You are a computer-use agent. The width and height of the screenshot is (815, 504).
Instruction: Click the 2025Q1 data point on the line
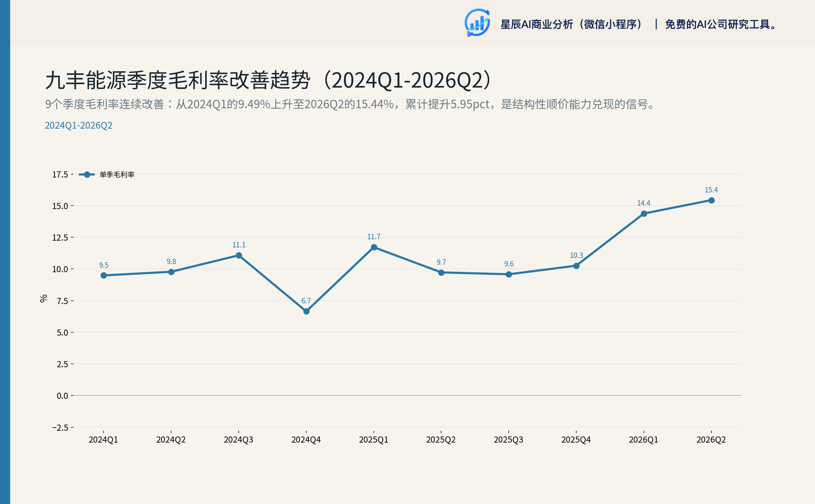374,247
